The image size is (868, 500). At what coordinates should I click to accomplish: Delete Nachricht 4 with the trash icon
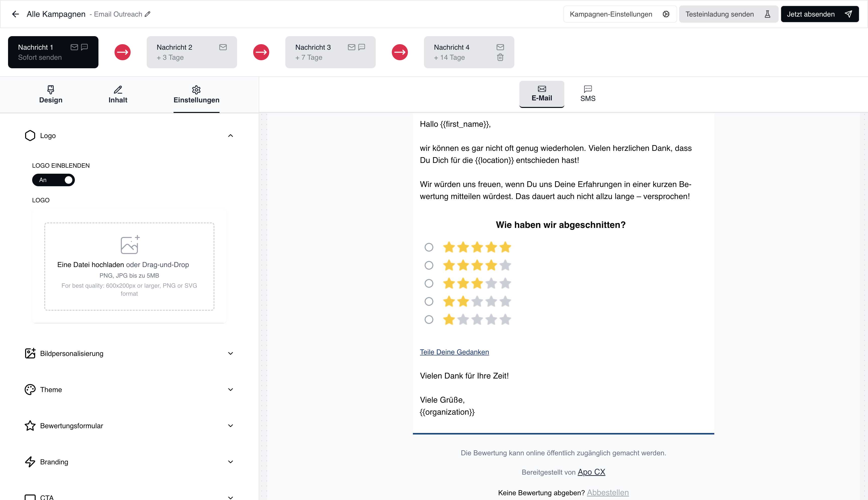pos(500,57)
